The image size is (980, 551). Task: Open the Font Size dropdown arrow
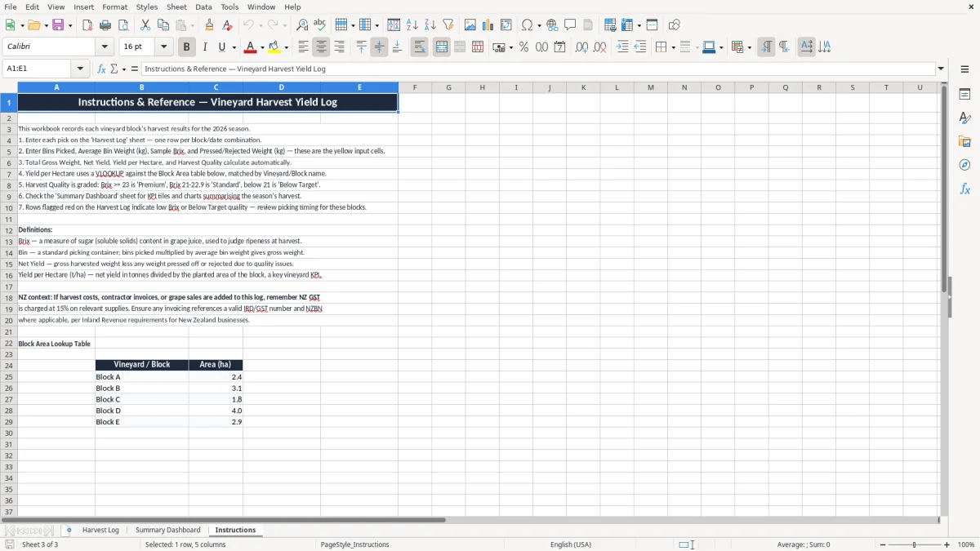click(x=164, y=47)
